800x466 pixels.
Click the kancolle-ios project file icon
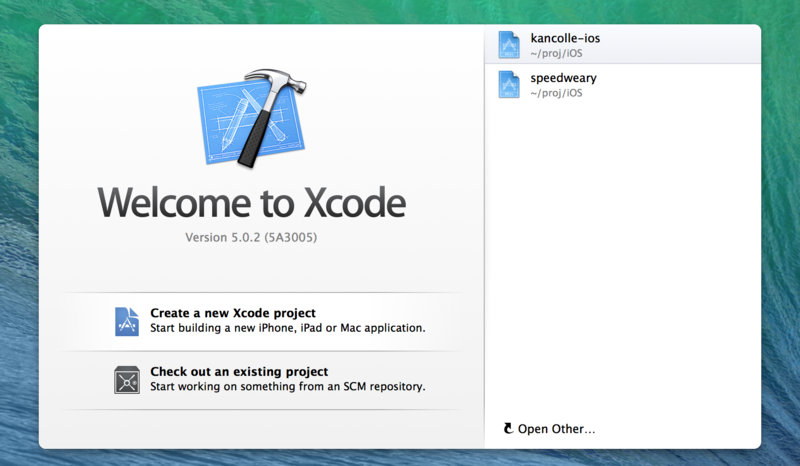509,45
